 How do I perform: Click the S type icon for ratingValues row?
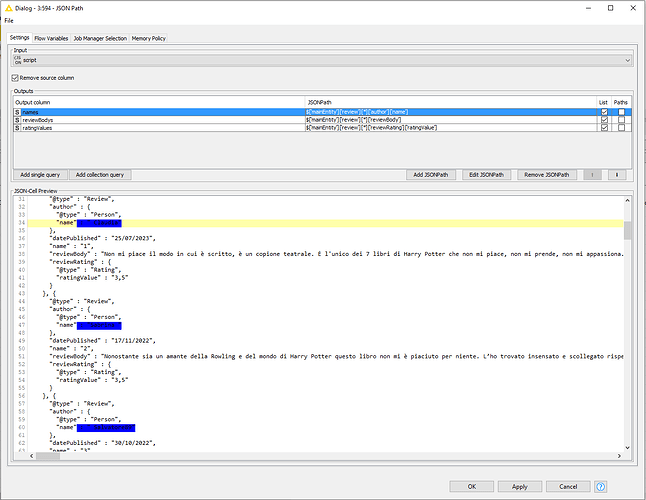pos(17,128)
